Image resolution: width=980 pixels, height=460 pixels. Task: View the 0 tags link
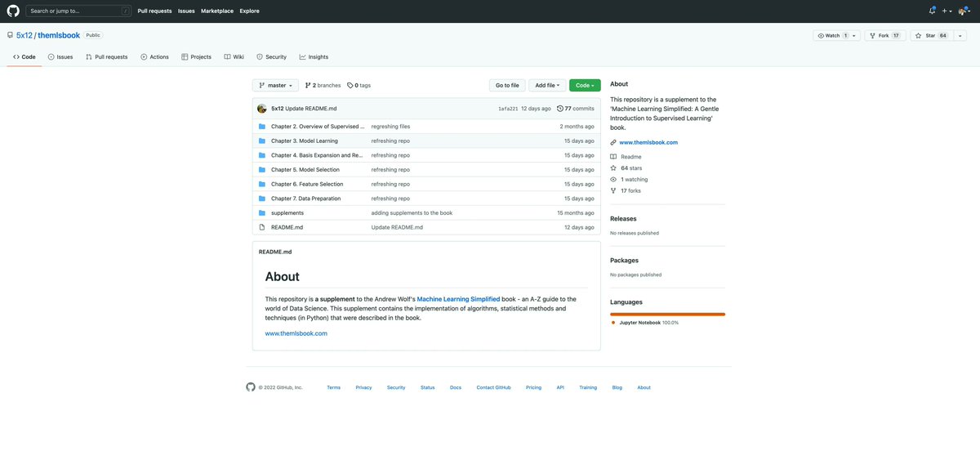click(359, 85)
